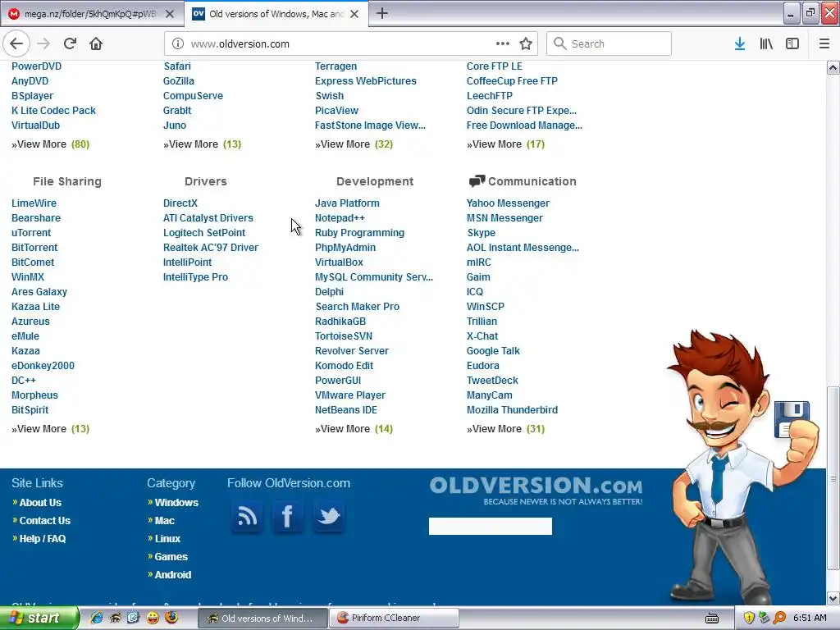Open the Mozilla Thunderbird link

click(x=512, y=410)
